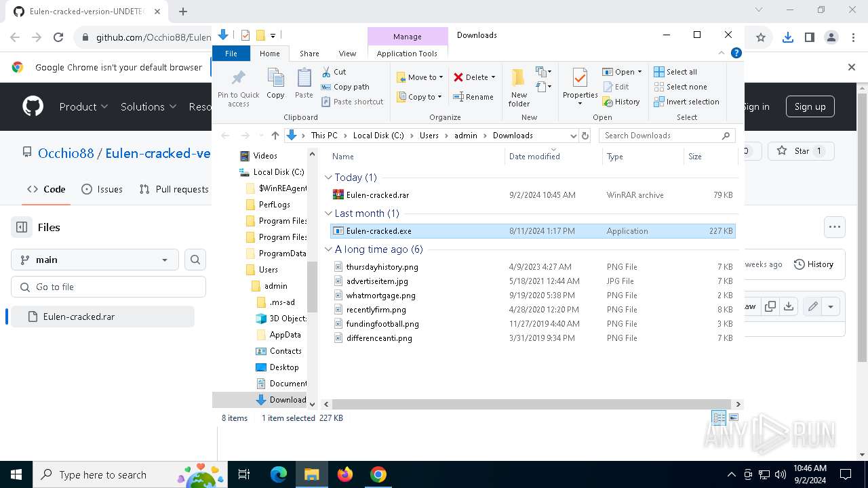
Task: Click Go to file search box
Action: pos(108,287)
